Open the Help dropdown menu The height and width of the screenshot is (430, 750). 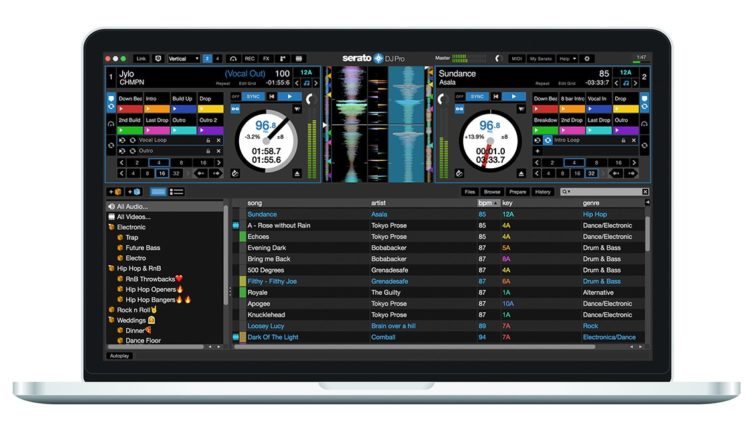click(x=567, y=59)
